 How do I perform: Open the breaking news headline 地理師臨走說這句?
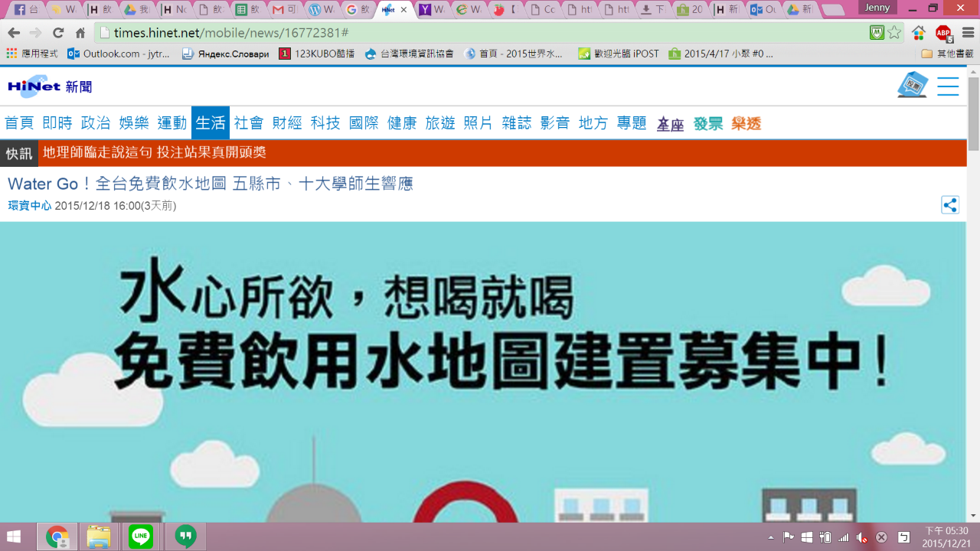[x=155, y=153]
